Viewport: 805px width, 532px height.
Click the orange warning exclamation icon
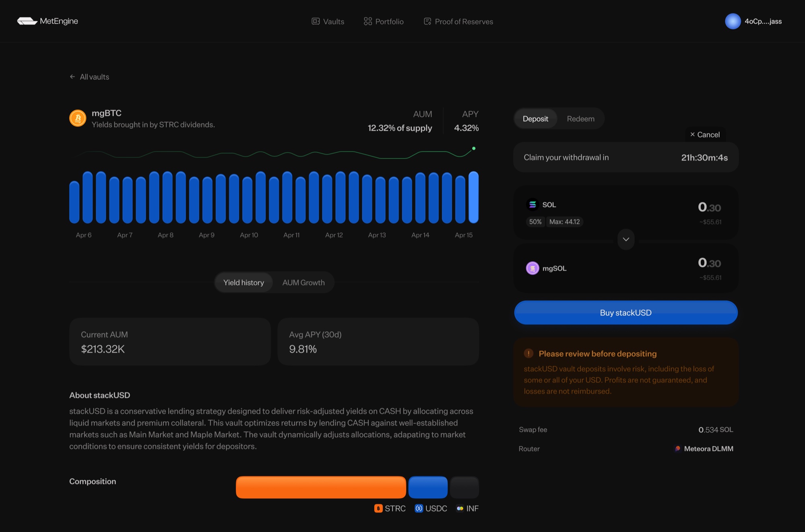(528, 353)
